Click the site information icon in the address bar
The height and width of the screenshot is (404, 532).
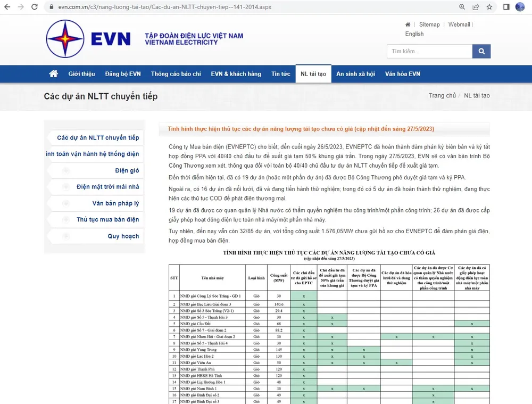(x=51, y=7)
